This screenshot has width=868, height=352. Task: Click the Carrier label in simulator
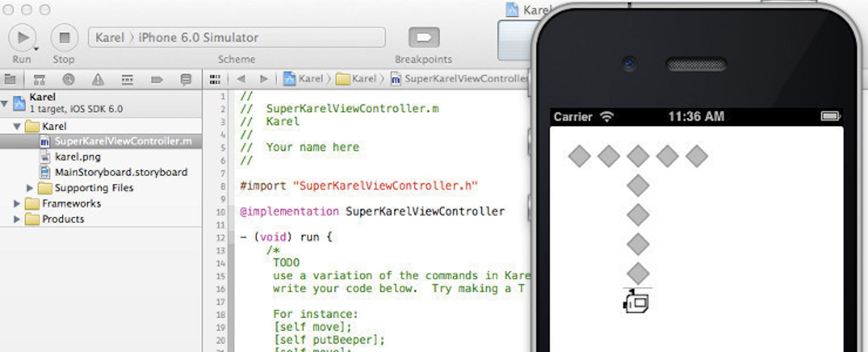tap(573, 117)
